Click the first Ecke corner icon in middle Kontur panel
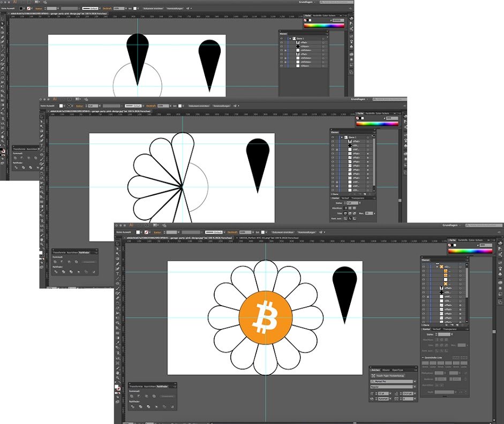Viewport: 504px width, 424px height. coord(345,213)
